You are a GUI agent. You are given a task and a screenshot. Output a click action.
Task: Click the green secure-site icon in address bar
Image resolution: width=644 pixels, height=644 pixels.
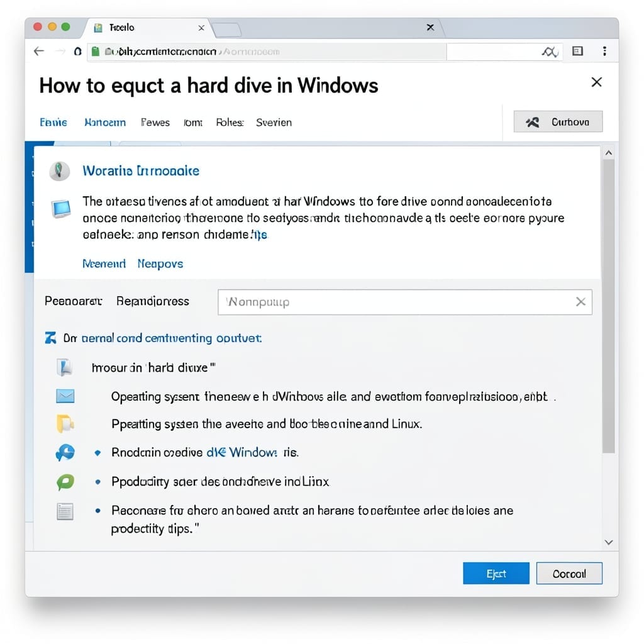click(x=96, y=52)
